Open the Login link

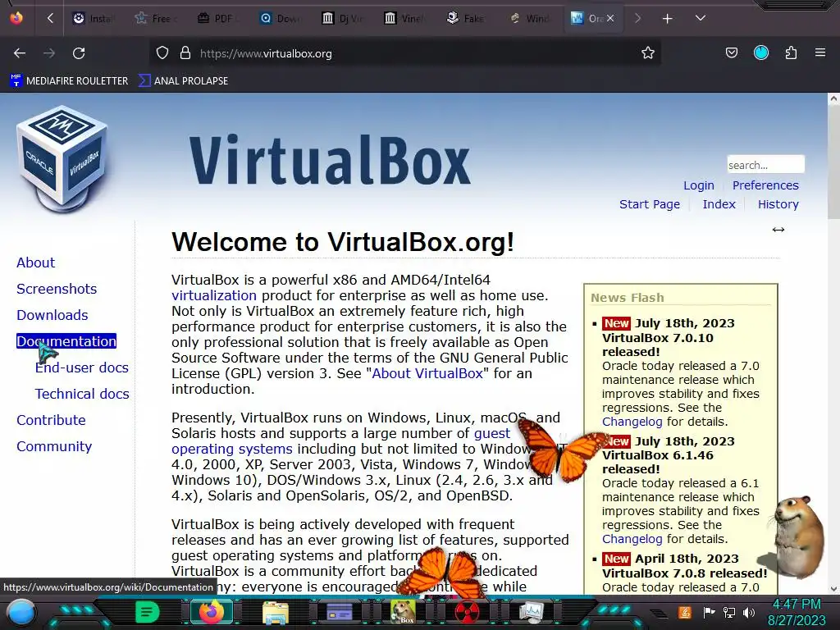(699, 185)
